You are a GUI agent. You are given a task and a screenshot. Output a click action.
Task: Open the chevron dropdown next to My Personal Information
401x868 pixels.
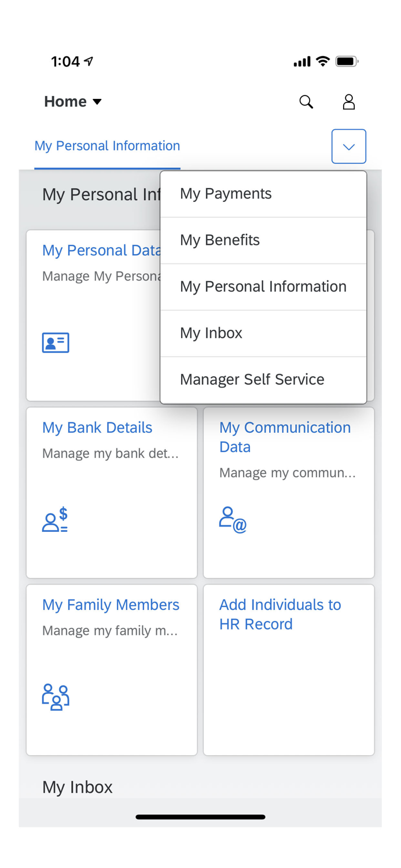click(x=348, y=146)
